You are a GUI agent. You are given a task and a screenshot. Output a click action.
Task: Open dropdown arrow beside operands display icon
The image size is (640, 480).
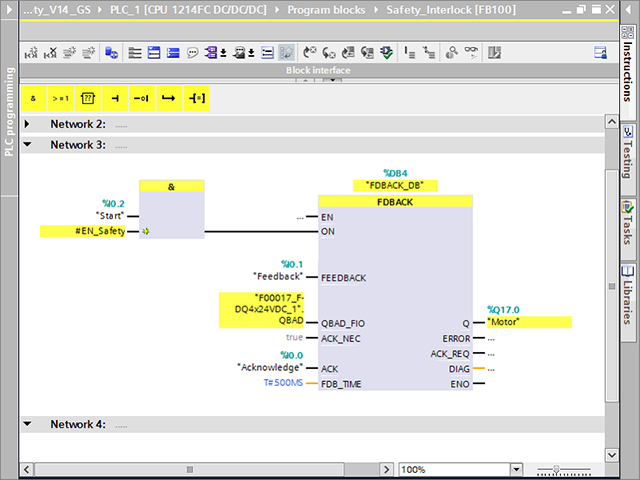tap(224, 53)
